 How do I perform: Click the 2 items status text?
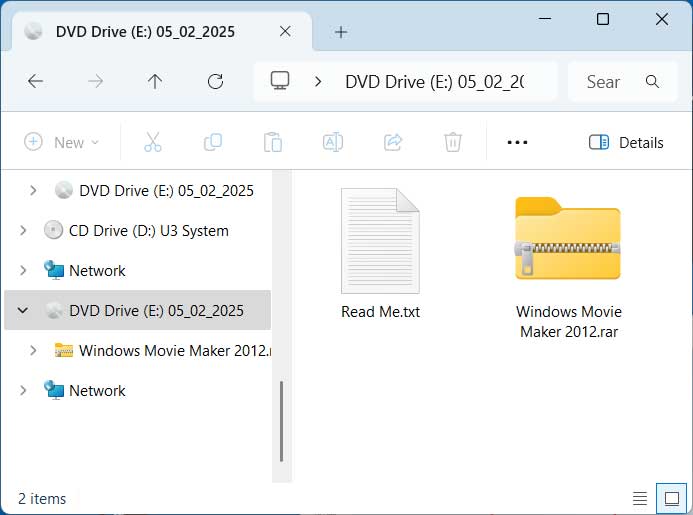tap(42, 499)
